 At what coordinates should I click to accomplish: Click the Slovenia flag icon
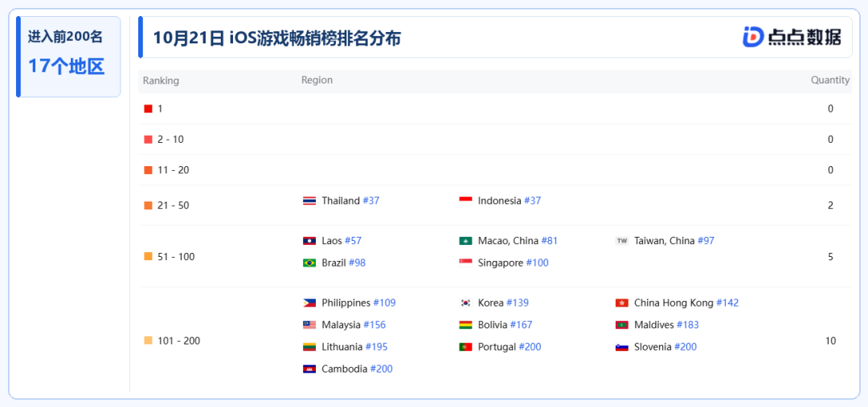(621, 347)
